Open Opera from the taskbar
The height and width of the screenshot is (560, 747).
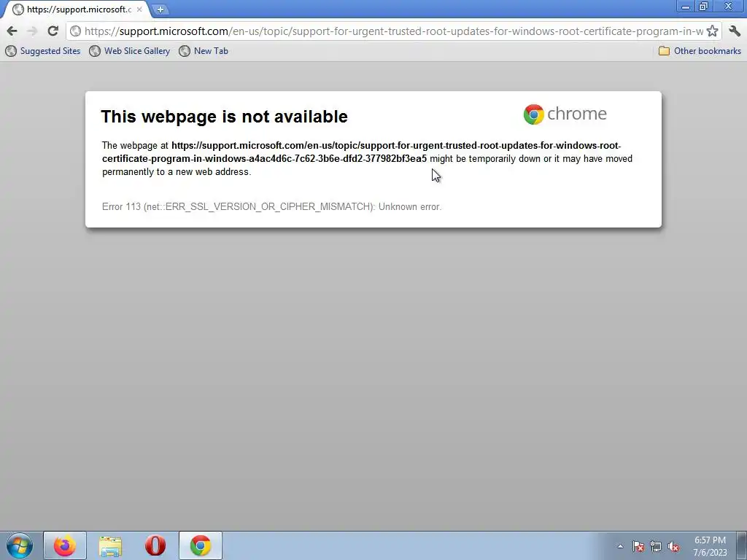(155, 545)
